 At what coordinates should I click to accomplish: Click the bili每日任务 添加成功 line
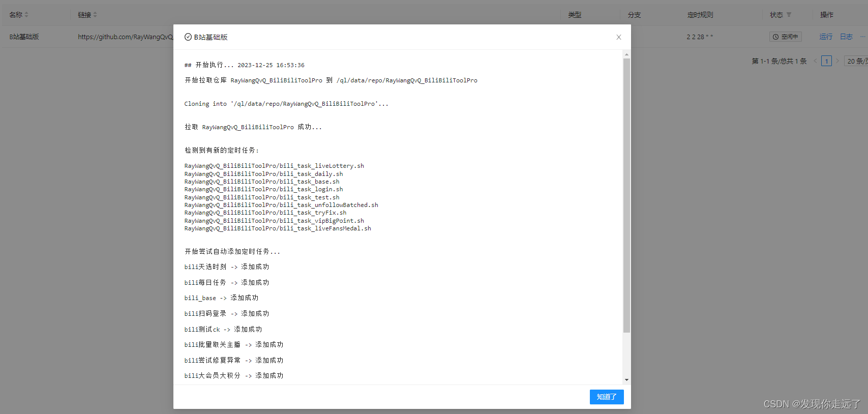click(x=227, y=283)
